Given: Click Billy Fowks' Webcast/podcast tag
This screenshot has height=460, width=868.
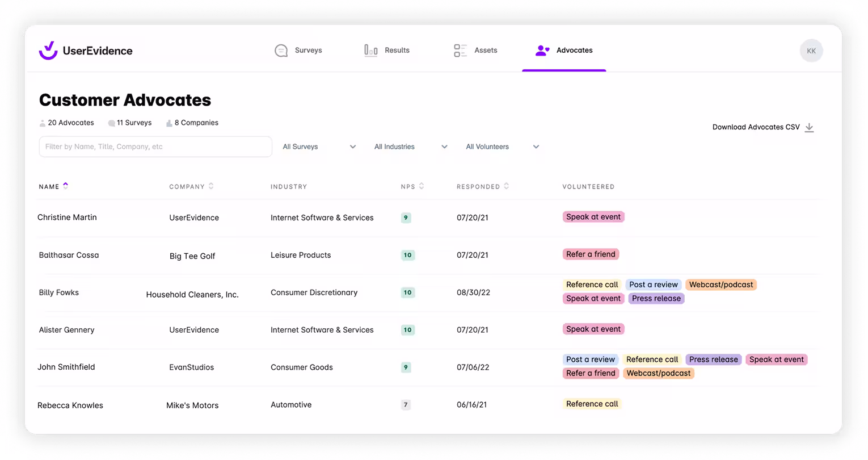Looking at the screenshot, I should 721,285.
